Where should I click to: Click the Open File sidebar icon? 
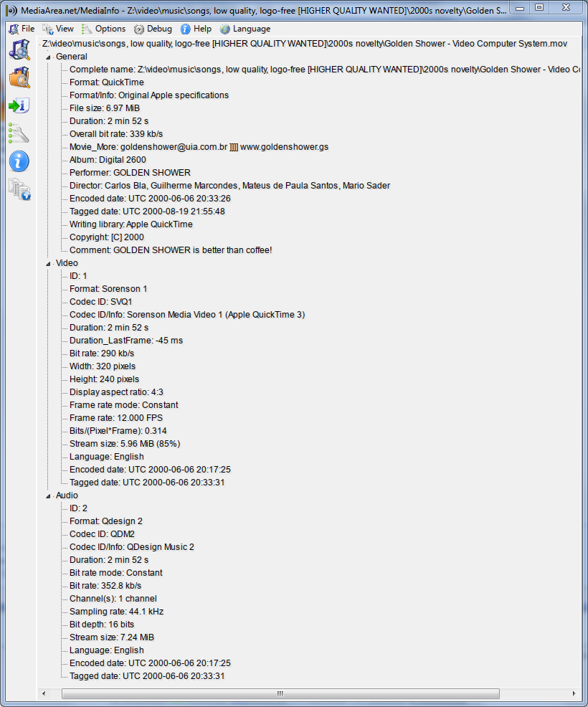tap(19, 49)
